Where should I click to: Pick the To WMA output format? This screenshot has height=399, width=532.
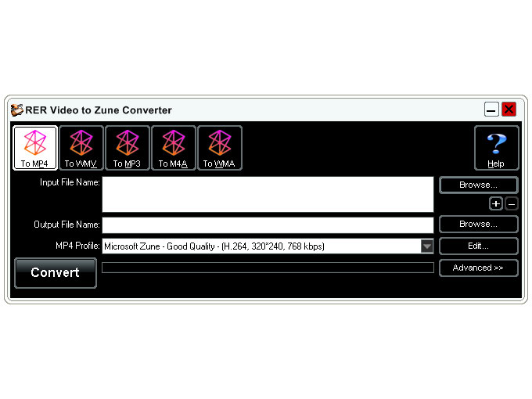click(220, 148)
